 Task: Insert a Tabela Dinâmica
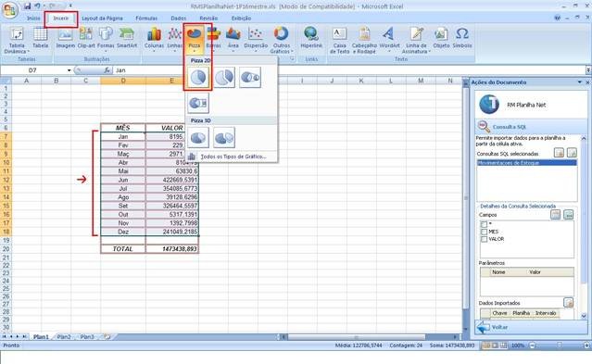[17, 40]
